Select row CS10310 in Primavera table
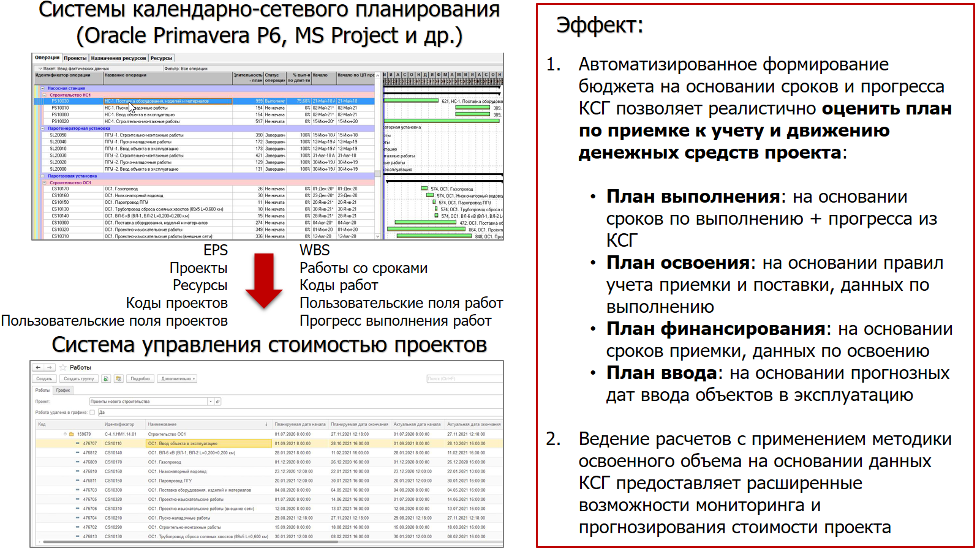980x551 pixels. click(x=208, y=236)
